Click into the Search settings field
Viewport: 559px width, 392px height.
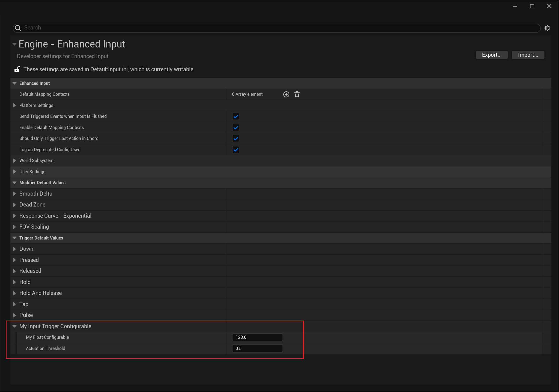point(273,28)
